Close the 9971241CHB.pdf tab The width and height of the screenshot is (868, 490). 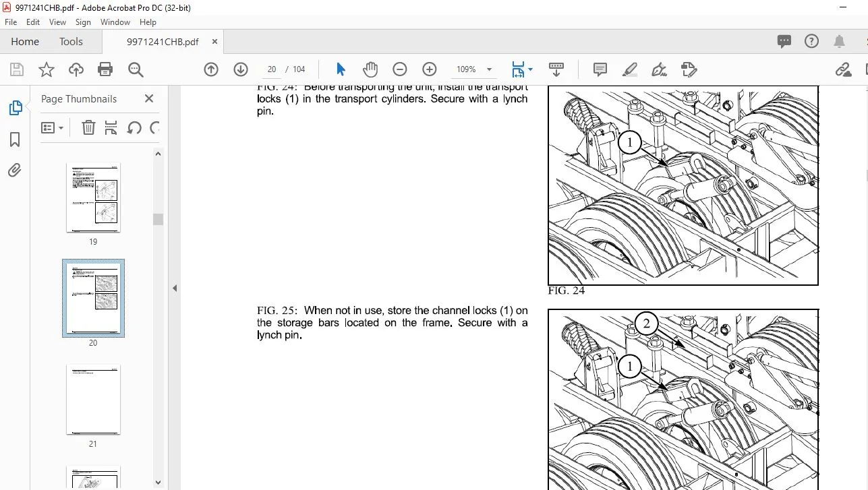pos(214,42)
